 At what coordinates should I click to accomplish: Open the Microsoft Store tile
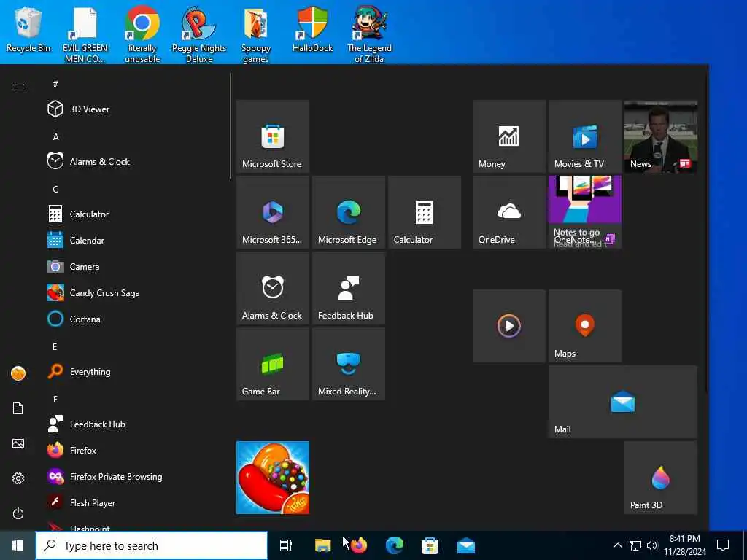(x=273, y=136)
